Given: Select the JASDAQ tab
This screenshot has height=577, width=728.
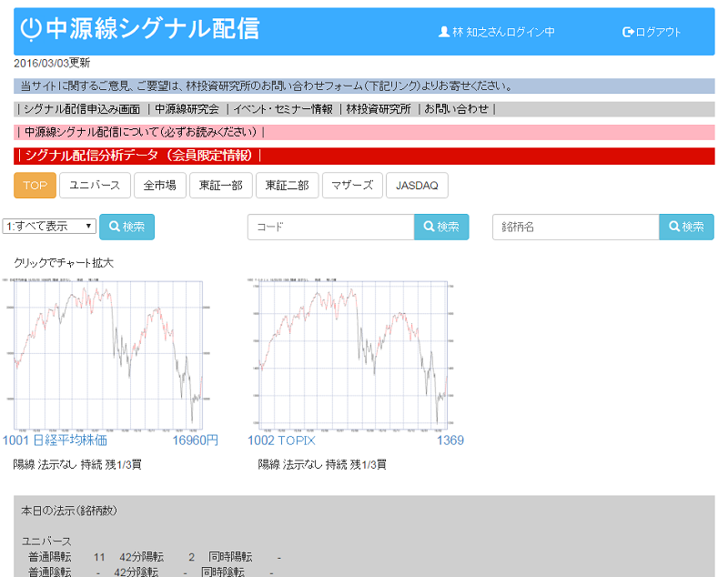Looking at the screenshot, I should [x=417, y=186].
